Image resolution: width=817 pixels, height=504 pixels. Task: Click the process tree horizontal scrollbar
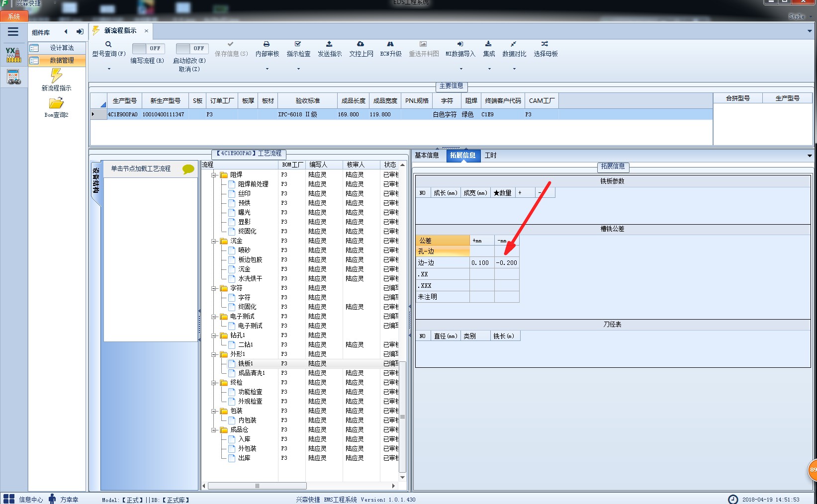coord(257,486)
